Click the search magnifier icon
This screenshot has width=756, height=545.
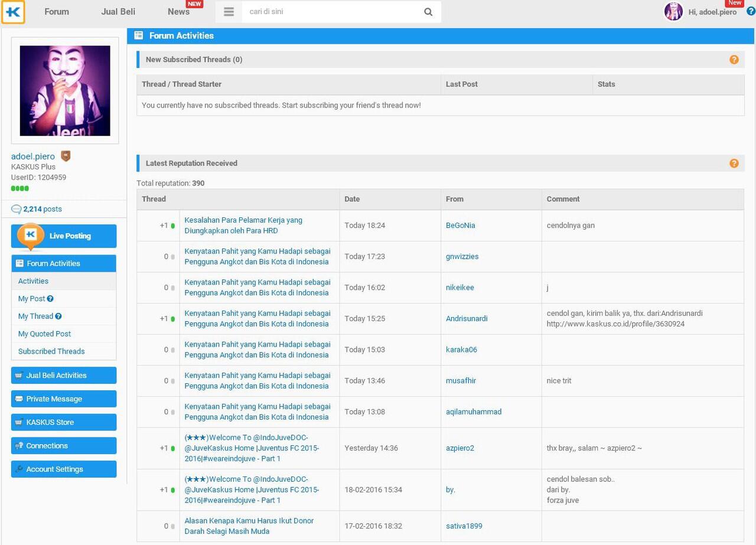click(x=428, y=12)
